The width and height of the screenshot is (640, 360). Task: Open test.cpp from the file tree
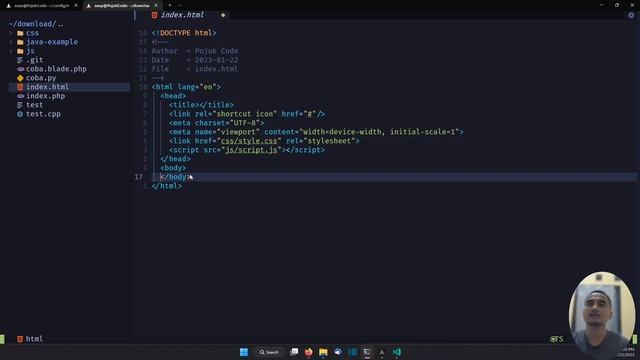43,114
